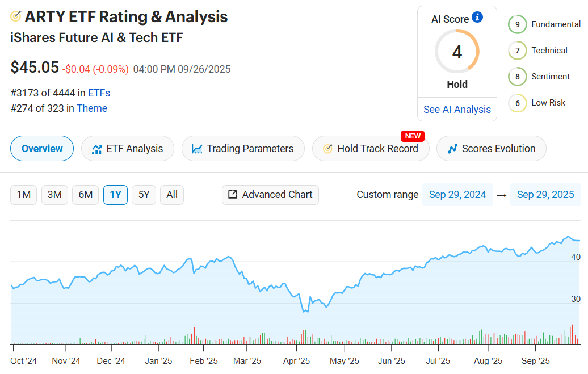Click the Technical score 7 circle
This screenshot has height=374, width=588.
[517, 51]
